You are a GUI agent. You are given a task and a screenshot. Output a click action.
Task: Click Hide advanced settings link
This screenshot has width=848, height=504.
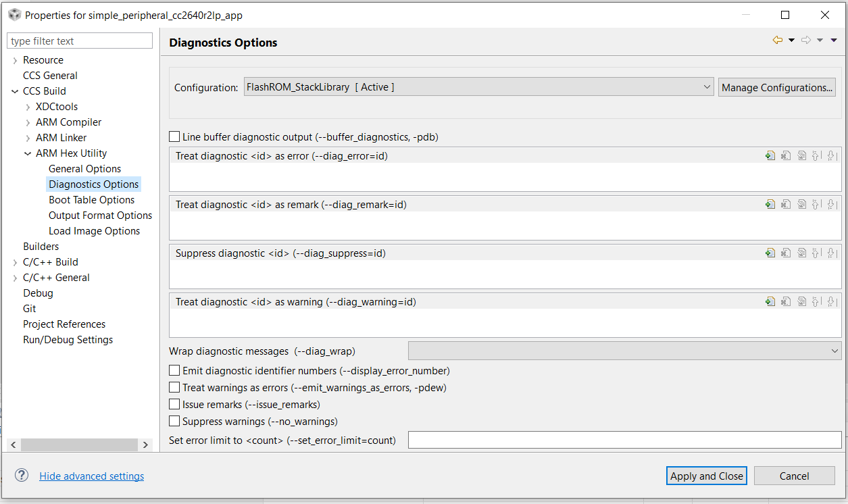[92, 476]
